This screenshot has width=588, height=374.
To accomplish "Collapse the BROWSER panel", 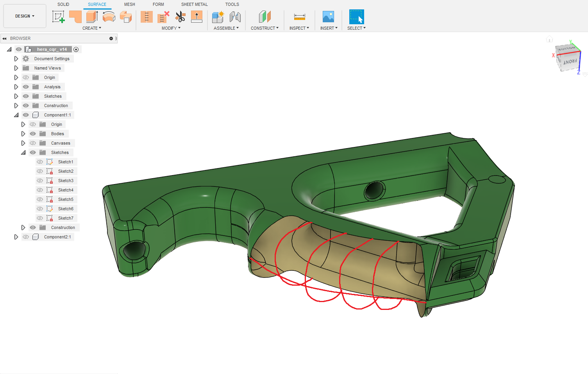I will [x=4, y=38].
